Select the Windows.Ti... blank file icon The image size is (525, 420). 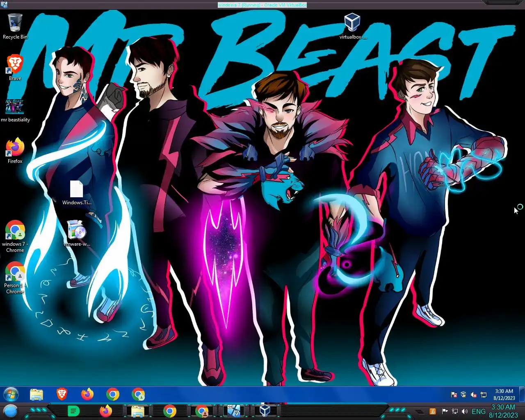click(x=77, y=193)
